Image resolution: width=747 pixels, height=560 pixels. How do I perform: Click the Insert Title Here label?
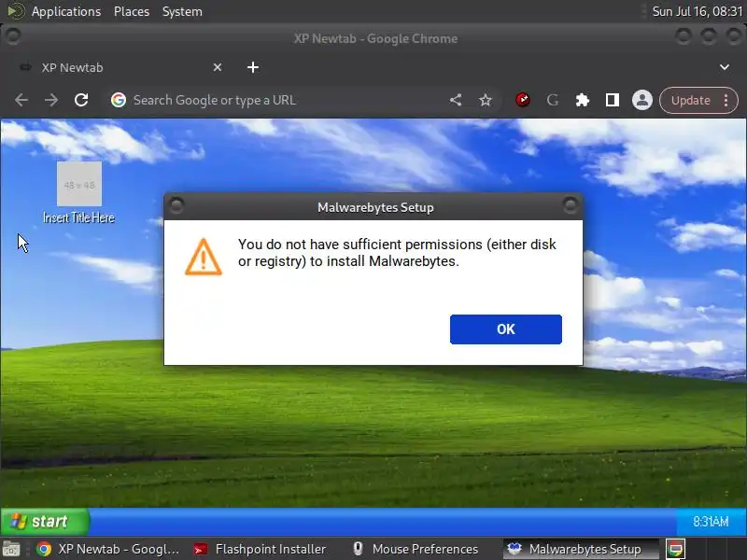(x=78, y=218)
